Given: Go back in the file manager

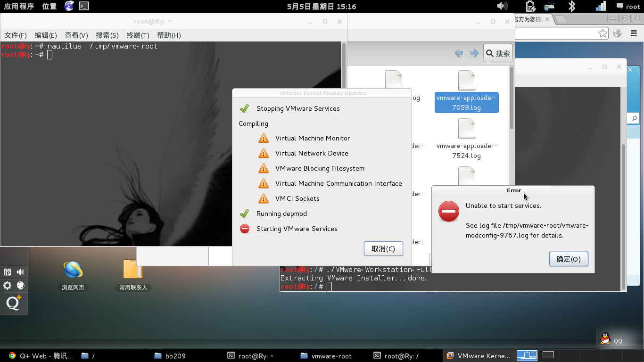Looking at the screenshot, I should click(459, 53).
